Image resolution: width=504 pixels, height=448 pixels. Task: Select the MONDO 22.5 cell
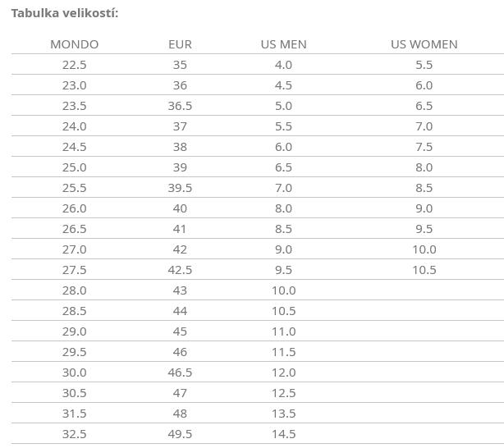tap(74, 65)
